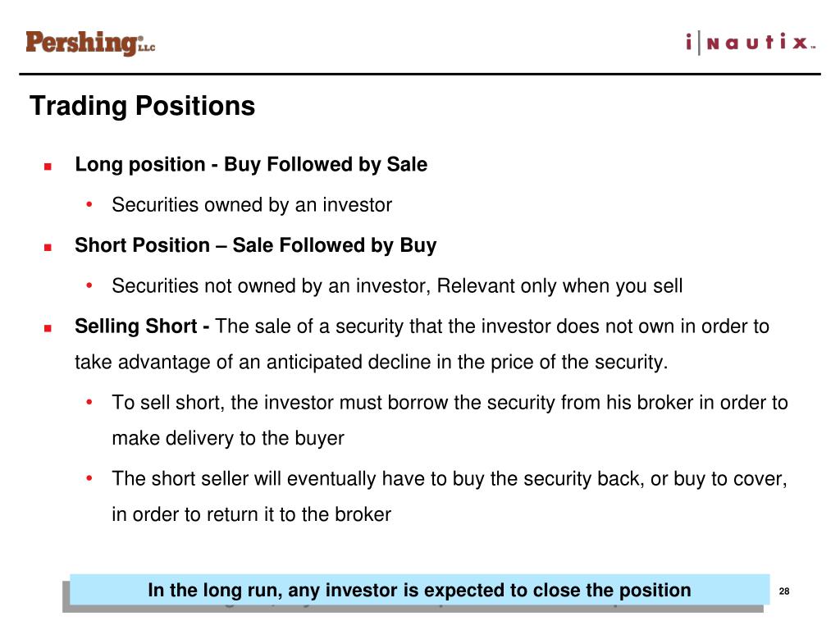Click the blue banner about closing the position
Screen dimensions: 840x630
(419, 590)
